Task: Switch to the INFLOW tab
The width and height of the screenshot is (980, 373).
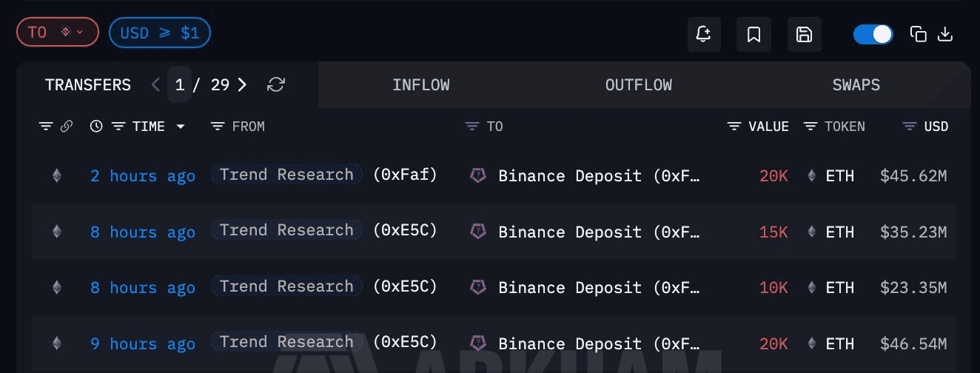Action: tap(420, 84)
